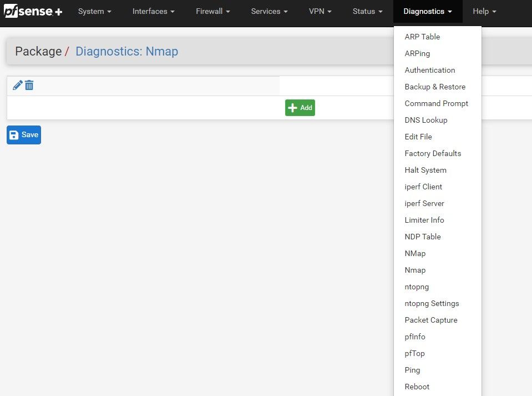Click the trash delete icon
This screenshot has width=532, height=396.
[29, 85]
